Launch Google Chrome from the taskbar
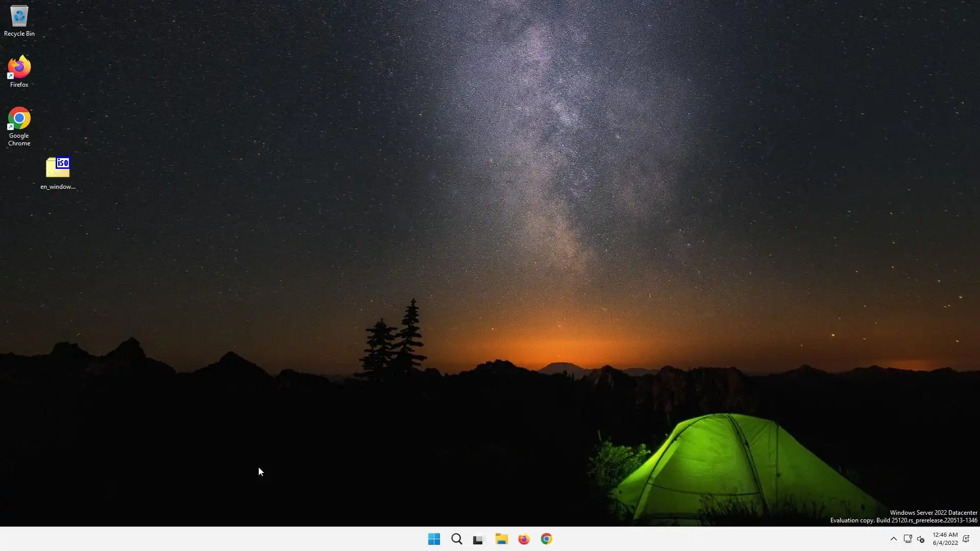The width and height of the screenshot is (980, 551). click(x=546, y=539)
